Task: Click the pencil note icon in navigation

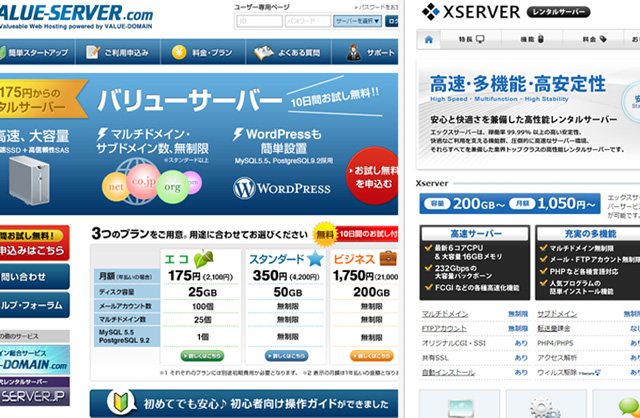Action: coord(93,52)
